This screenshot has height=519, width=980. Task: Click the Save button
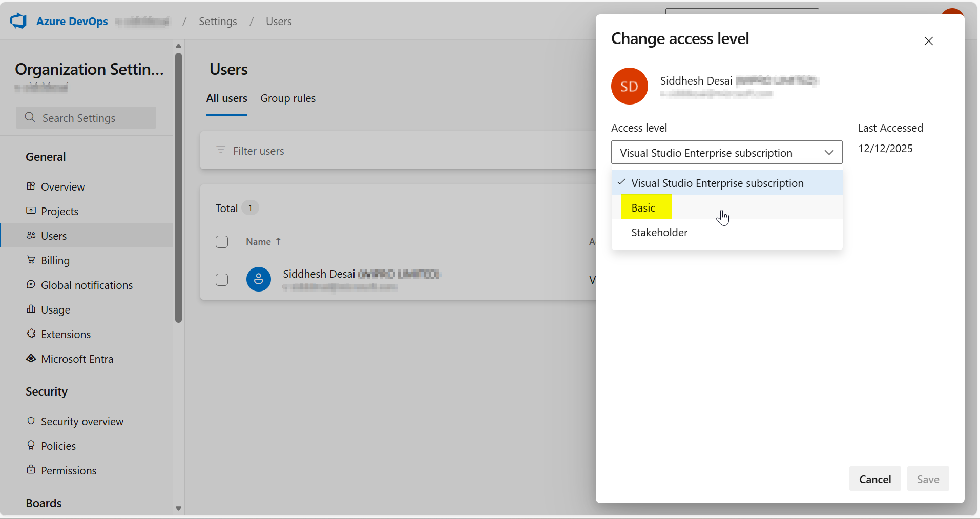click(x=928, y=479)
